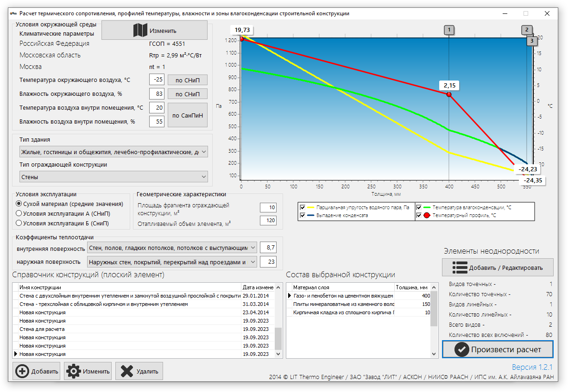Click the X icon on Удалить

point(126,371)
